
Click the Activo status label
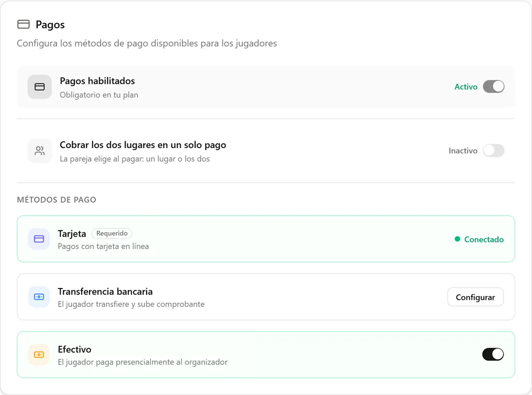tap(466, 87)
